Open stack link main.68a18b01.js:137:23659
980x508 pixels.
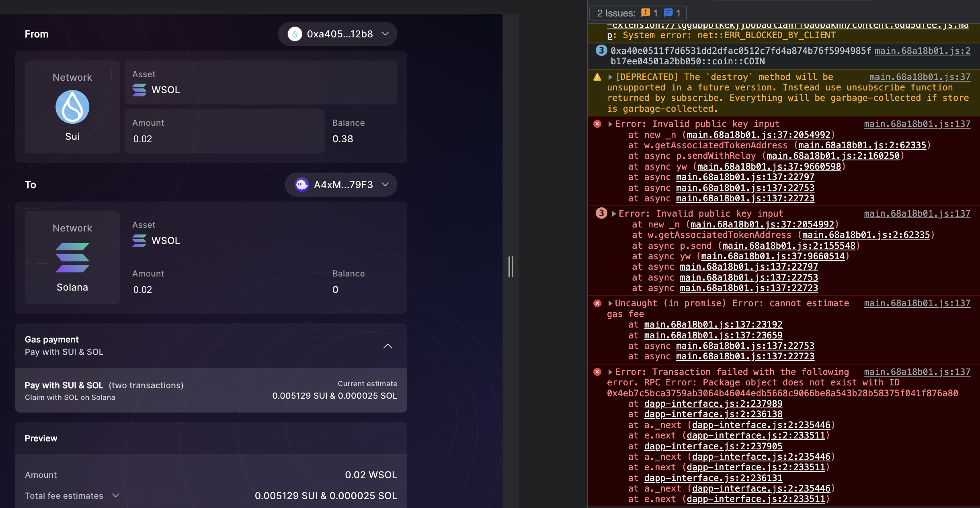[x=713, y=336]
